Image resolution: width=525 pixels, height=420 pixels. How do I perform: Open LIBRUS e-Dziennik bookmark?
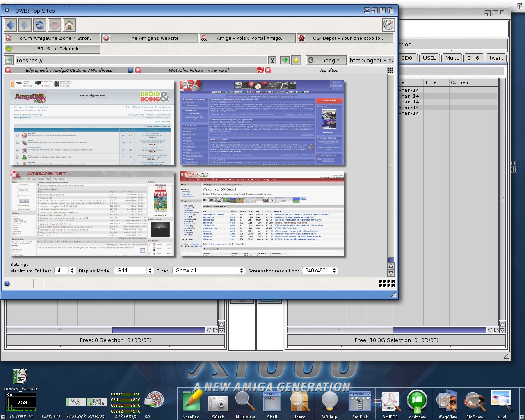[x=52, y=49]
